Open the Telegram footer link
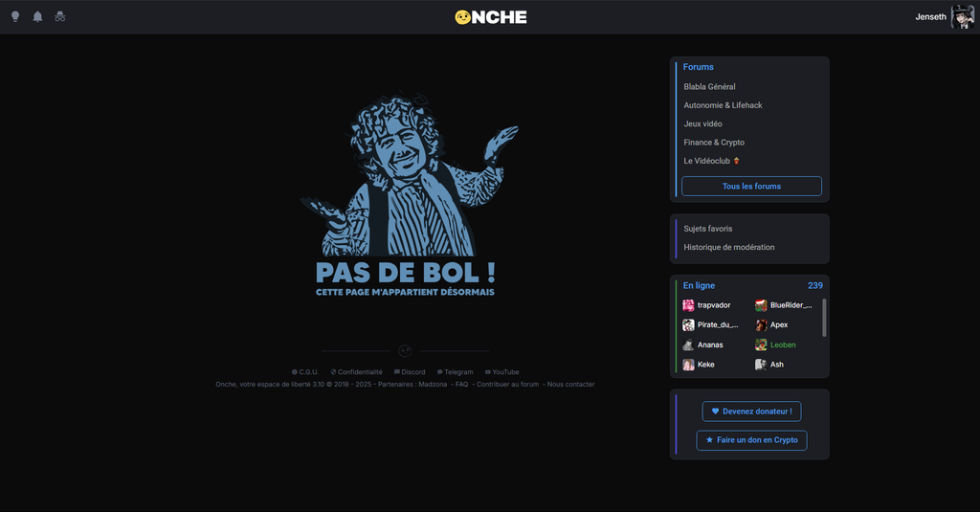The height and width of the screenshot is (512, 980). (455, 372)
